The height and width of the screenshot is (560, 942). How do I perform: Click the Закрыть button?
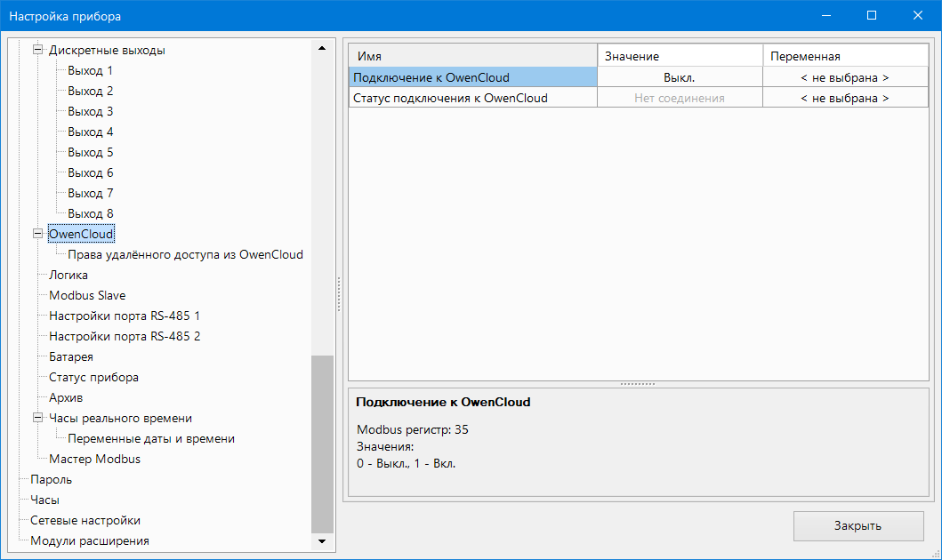tap(857, 525)
